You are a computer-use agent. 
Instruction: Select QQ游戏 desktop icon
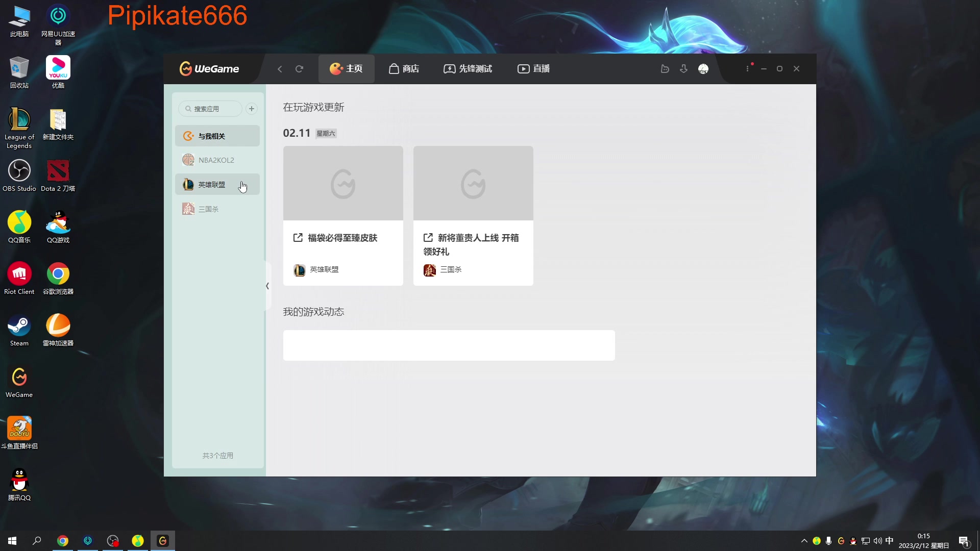click(x=58, y=228)
